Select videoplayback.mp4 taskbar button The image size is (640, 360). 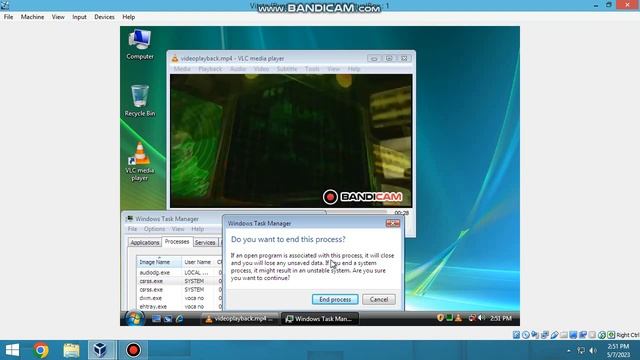[x=240, y=319]
